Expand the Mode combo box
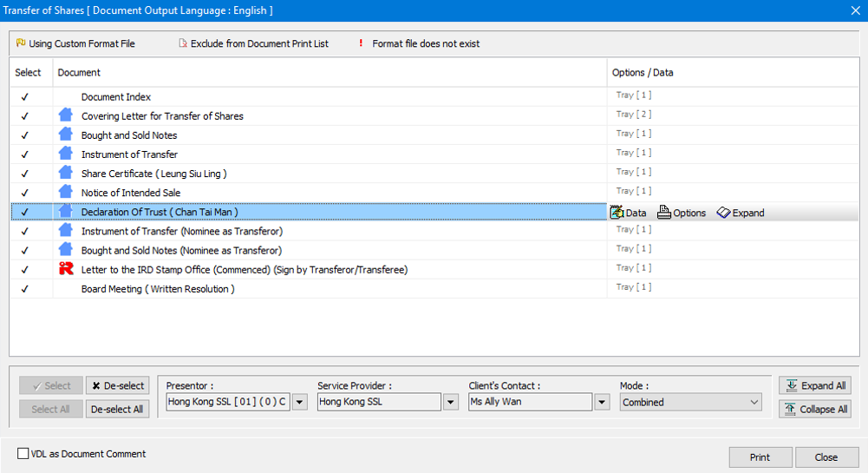This screenshot has width=868, height=473. [754, 402]
